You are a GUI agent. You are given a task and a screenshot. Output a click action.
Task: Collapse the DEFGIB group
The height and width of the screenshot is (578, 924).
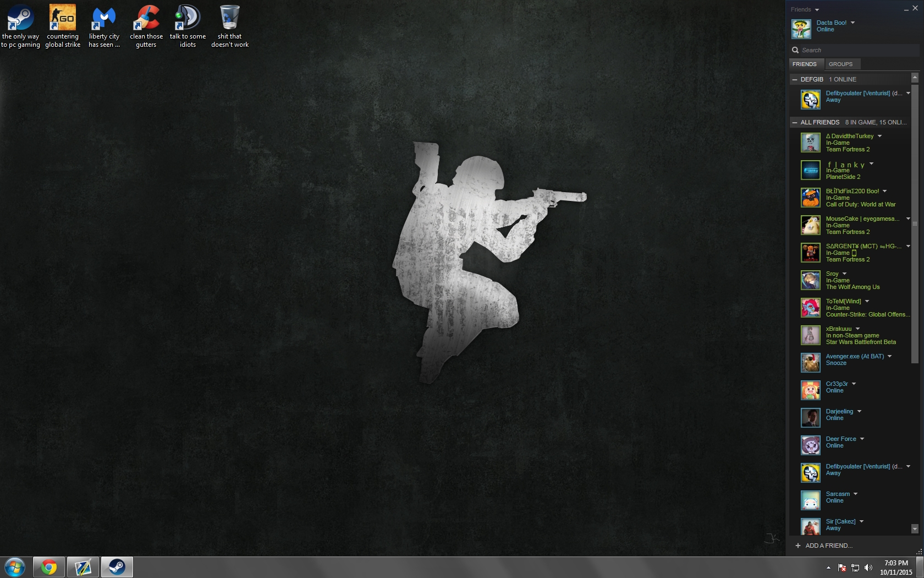[x=795, y=80]
